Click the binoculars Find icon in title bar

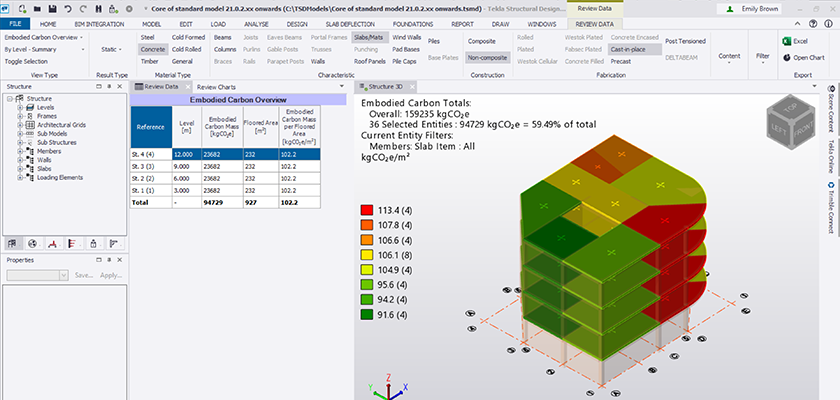pos(99,9)
